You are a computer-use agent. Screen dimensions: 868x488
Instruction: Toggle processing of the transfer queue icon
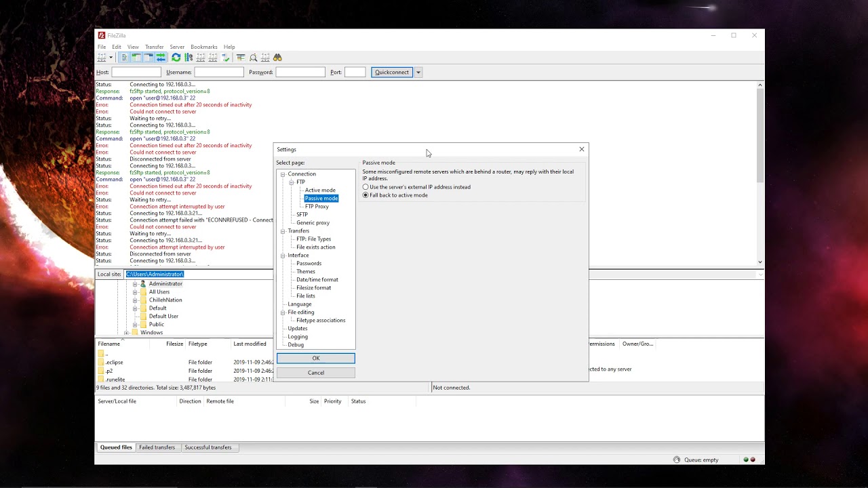[189, 58]
